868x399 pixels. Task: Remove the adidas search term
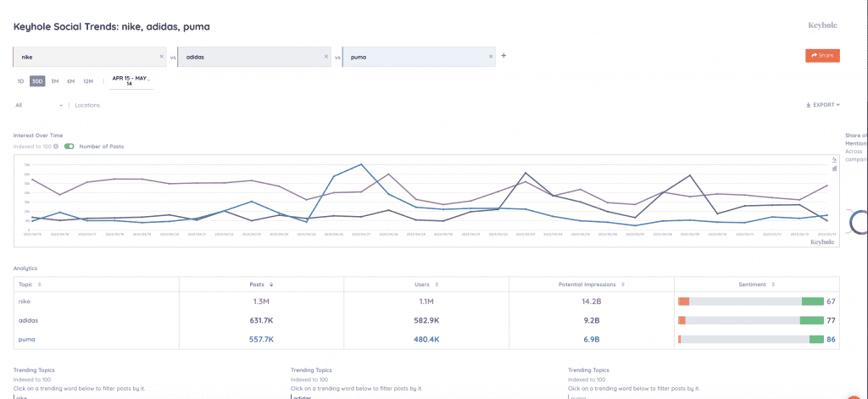pyautogui.click(x=326, y=57)
